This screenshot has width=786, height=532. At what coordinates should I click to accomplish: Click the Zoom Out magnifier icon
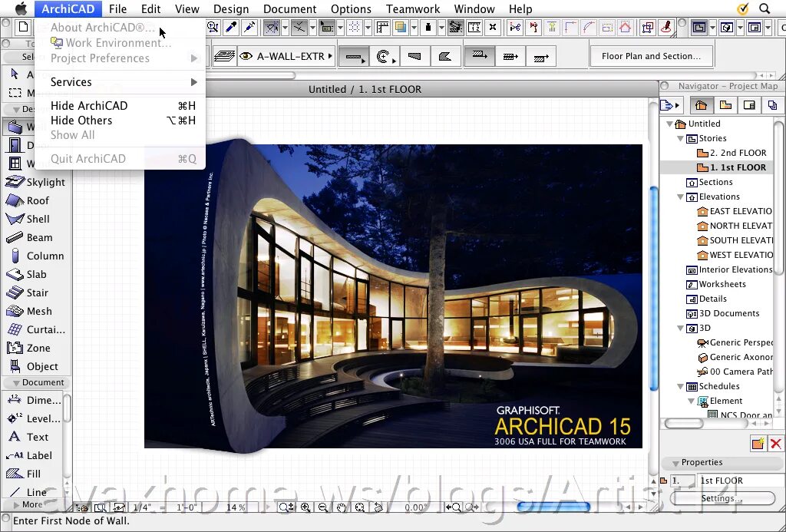pos(323,507)
